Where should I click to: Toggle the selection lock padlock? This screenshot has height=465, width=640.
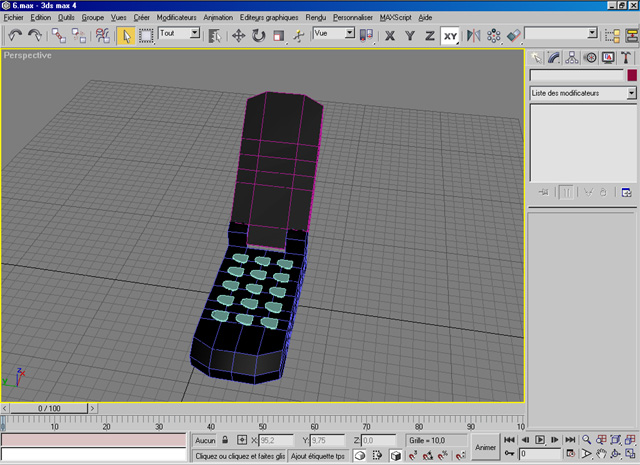226,440
